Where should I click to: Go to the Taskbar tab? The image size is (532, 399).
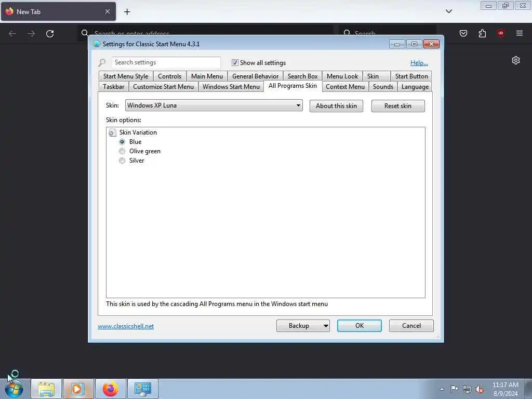click(x=114, y=87)
